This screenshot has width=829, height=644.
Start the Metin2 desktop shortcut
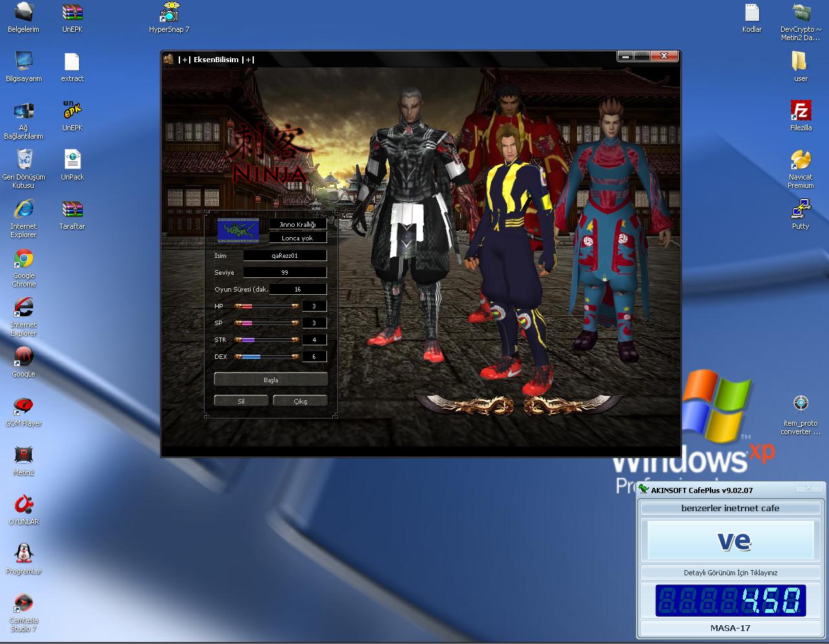click(x=23, y=461)
